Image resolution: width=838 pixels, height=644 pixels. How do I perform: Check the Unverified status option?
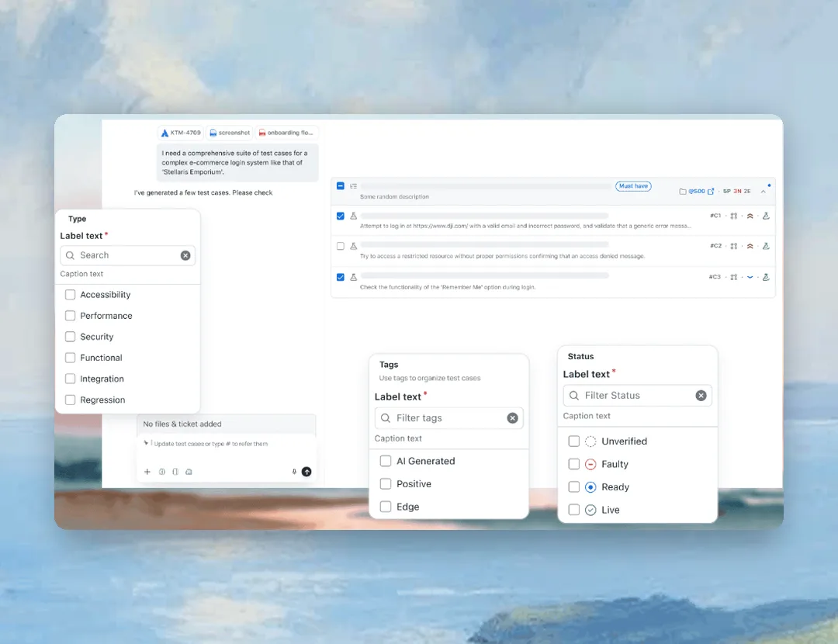574,441
